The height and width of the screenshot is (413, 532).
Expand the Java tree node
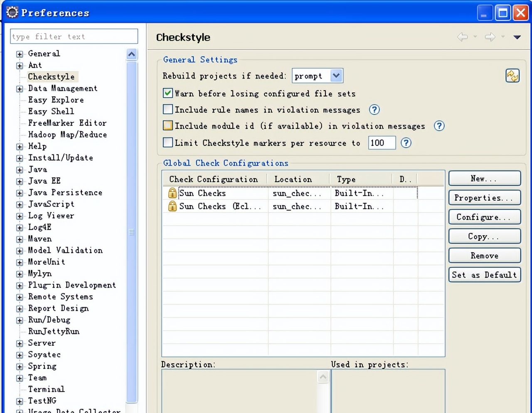[20, 170]
